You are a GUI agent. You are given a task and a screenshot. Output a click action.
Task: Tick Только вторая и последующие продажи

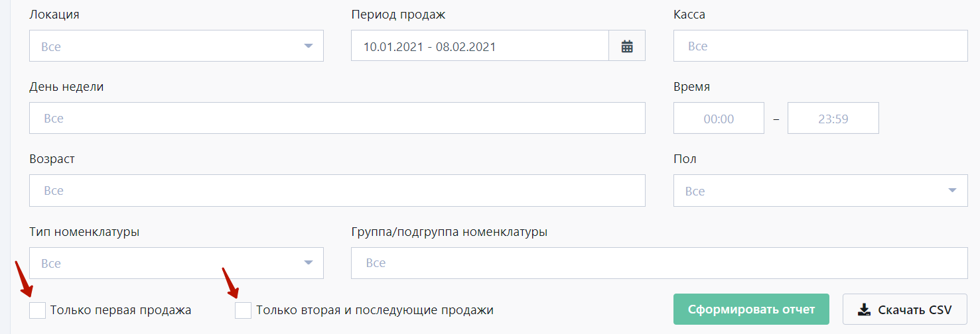pos(244,310)
